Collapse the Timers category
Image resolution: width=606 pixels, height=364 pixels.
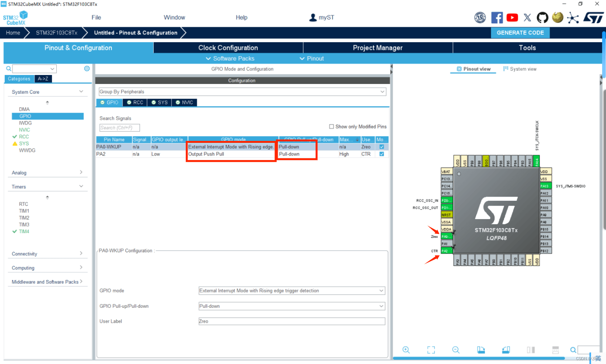click(81, 186)
